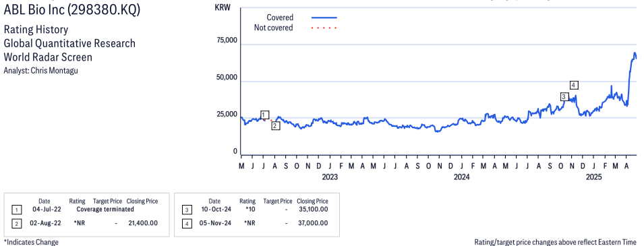Image resolution: width=644 pixels, height=246 pixels.
Task: Click the '05-Nov-24' date in table
Action: click(215, 223)
